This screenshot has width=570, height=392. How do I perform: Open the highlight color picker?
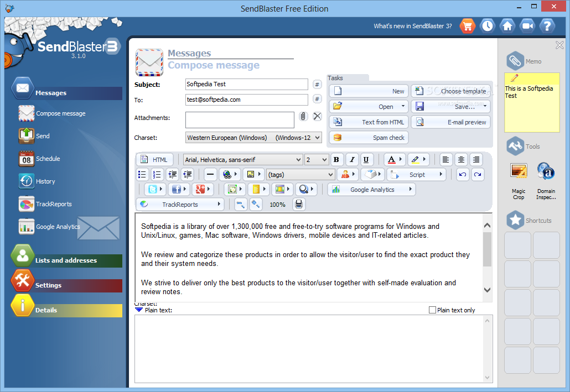(x=418, y=159)
